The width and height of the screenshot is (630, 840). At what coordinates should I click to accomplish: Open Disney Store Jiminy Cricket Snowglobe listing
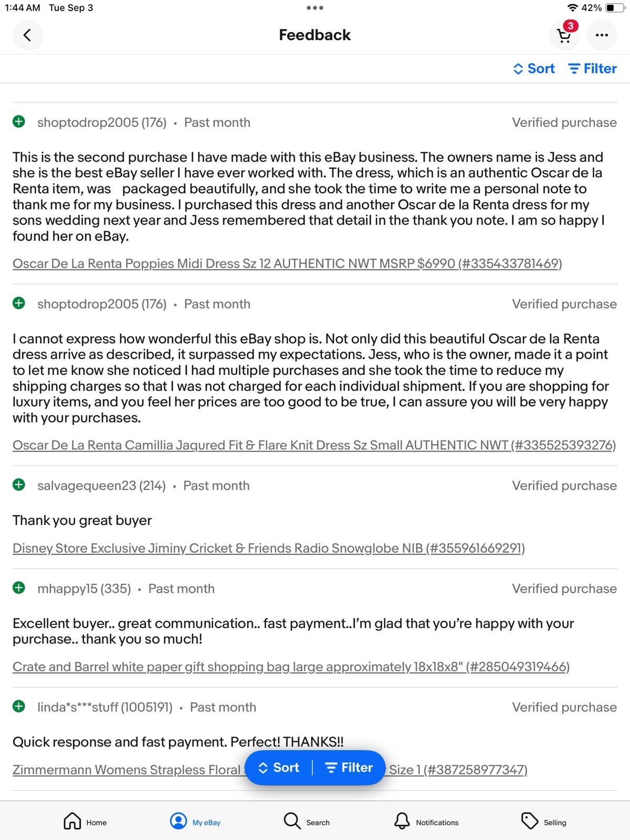tap(269, 548)
